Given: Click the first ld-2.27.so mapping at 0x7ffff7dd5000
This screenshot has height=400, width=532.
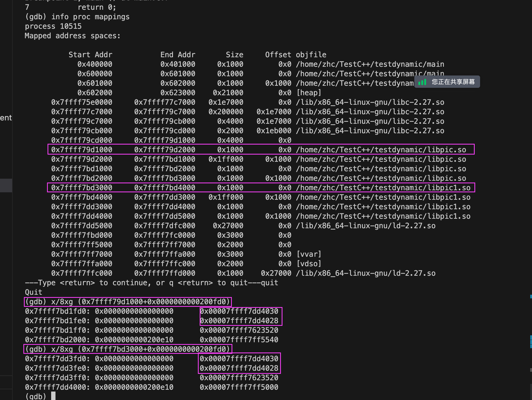Looking at the screenshot, I should click(365, 226).
